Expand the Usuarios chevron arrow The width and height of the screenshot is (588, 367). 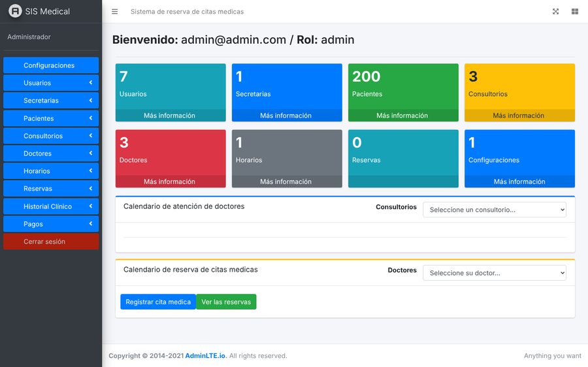click(x=91, y=82)
